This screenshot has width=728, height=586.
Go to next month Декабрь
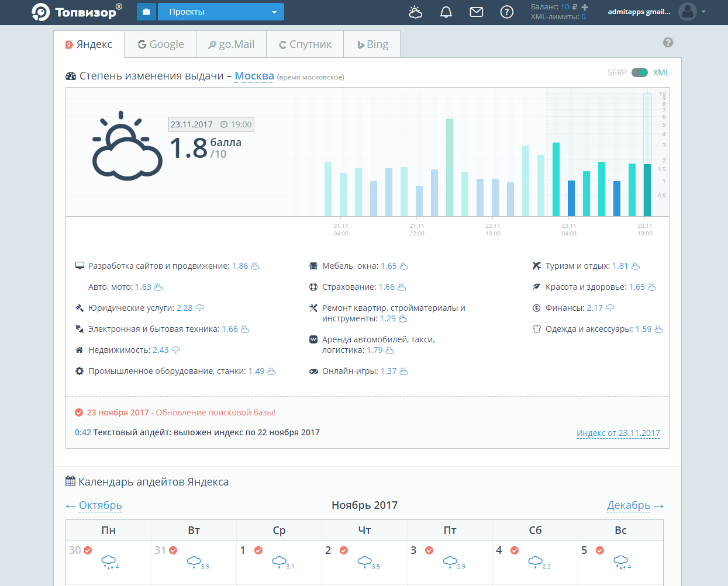pos(629,505)
